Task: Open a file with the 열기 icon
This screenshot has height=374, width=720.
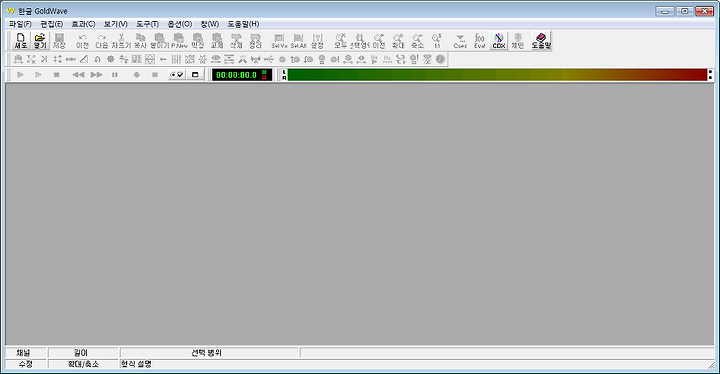Action: (40, 41)
